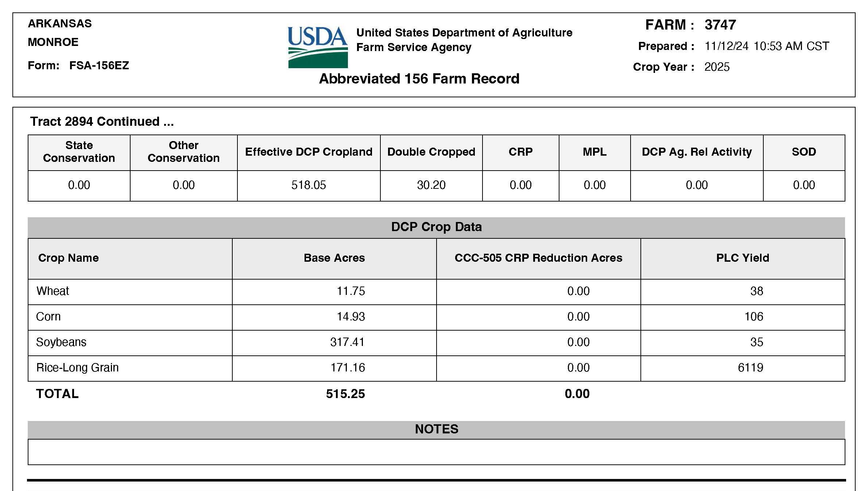
Task: Click the Crop Year value 2025
Action: (717, 67)
